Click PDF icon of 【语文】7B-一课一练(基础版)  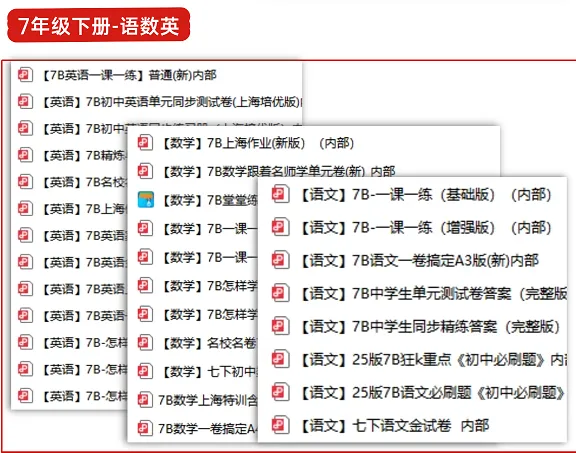point(281,194)
